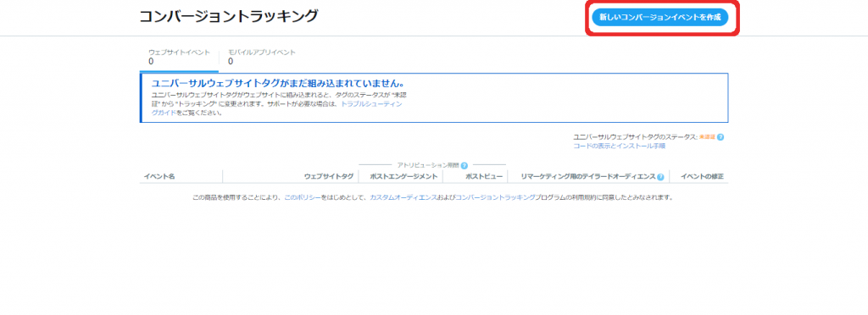868x315 pixels.
Task: Click the ウェブサイトタグ column header
Action: point(329,177)
